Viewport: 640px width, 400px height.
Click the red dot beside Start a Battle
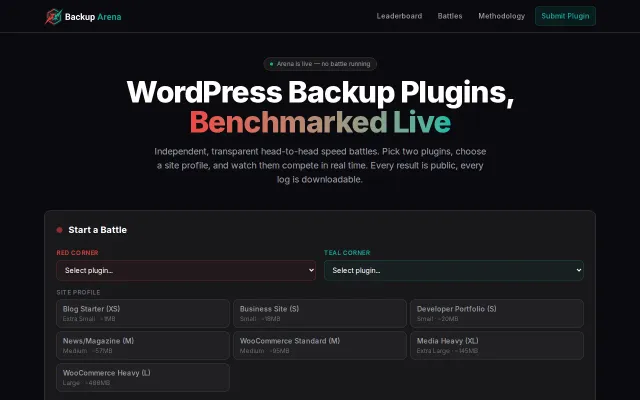(x=60, y=230)
